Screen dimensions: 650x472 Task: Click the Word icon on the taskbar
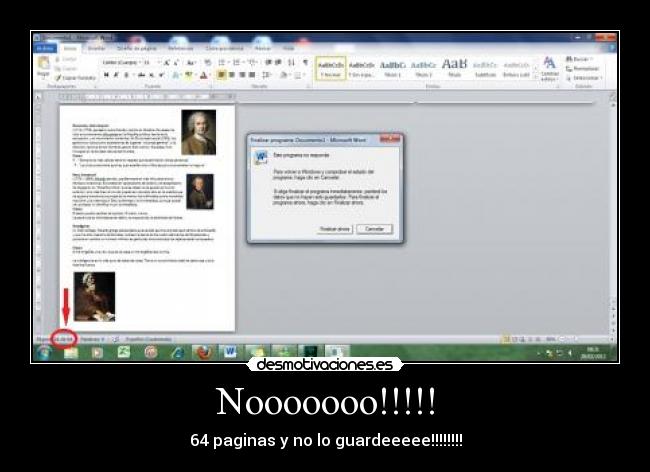(x=230, y=353)
